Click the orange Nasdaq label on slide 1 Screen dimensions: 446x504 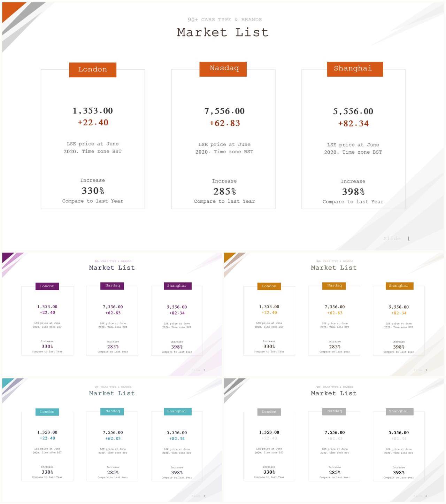tap(223, 69)
